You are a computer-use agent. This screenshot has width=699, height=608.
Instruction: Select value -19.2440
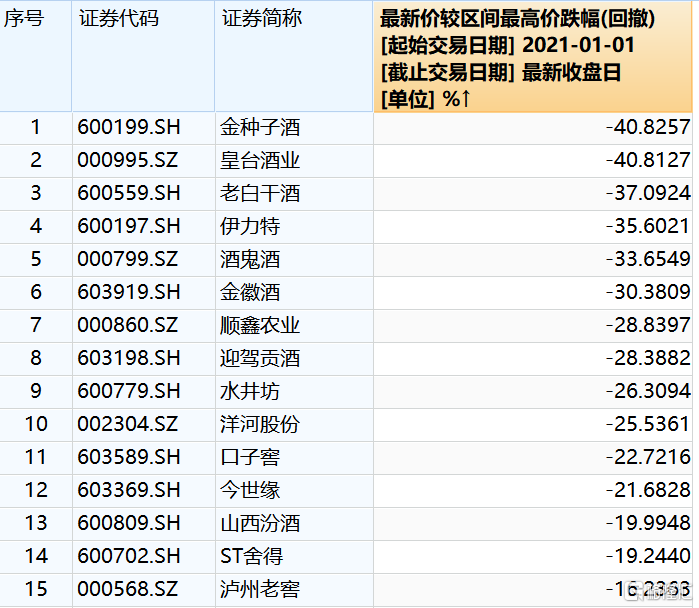coord(648,556)
